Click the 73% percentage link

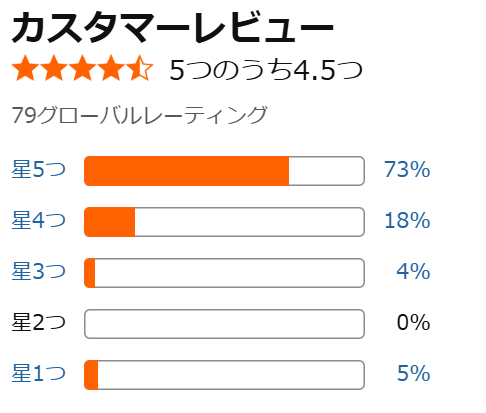coord(407,169)
